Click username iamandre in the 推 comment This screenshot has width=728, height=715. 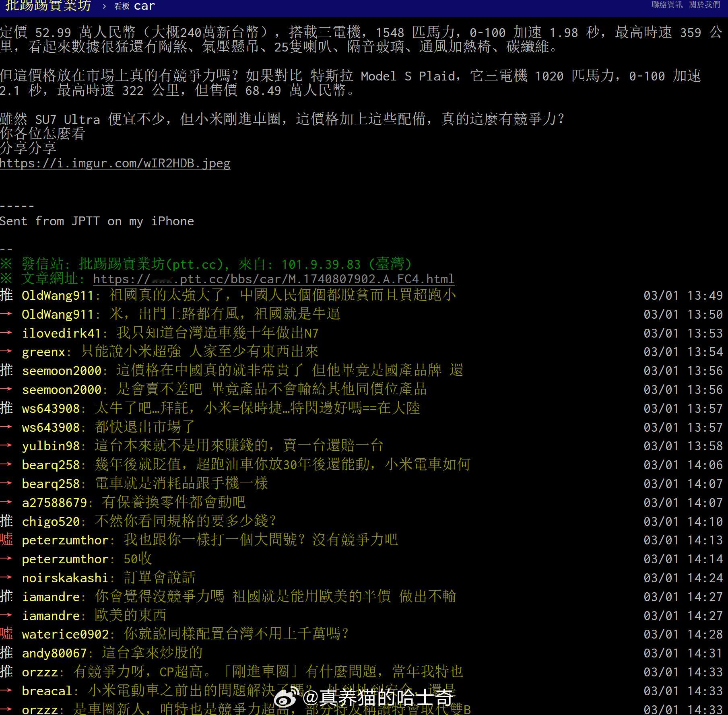click(x=51, y=597)
